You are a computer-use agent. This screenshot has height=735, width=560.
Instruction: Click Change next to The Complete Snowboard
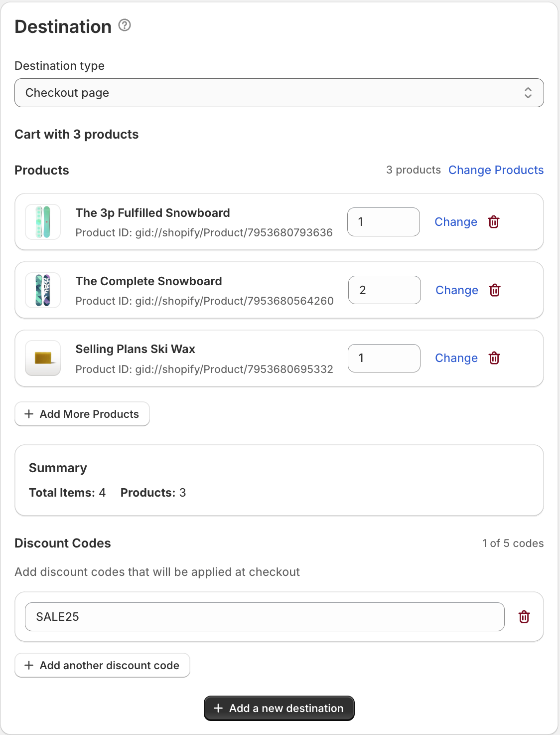[456, 290]
